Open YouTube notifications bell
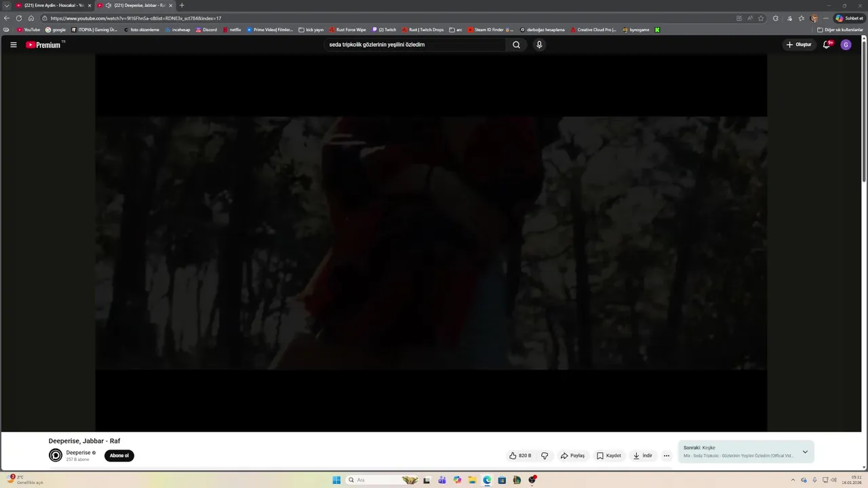The width and height of the screenshot is (868, 488). pos(827,45)
